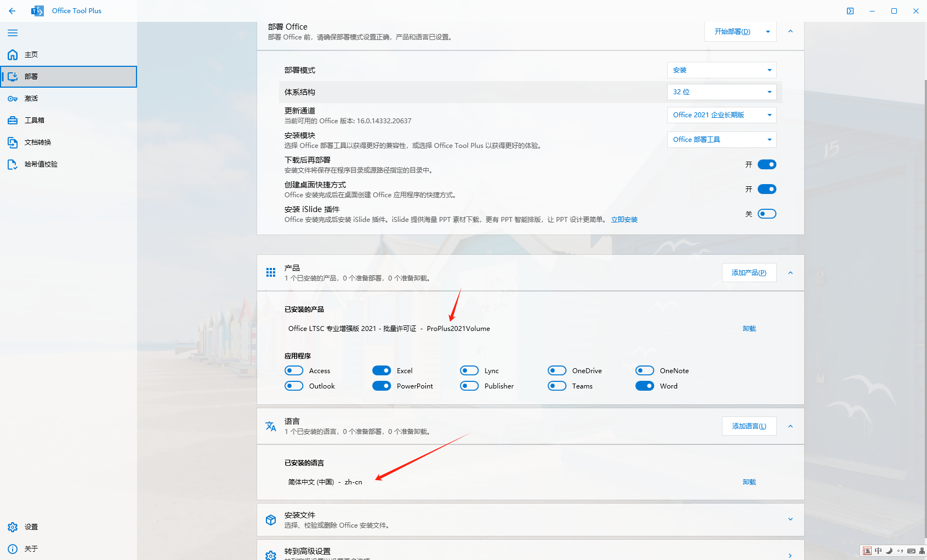
Task: Disable the Word application toggle
Action: click(645, 386)
